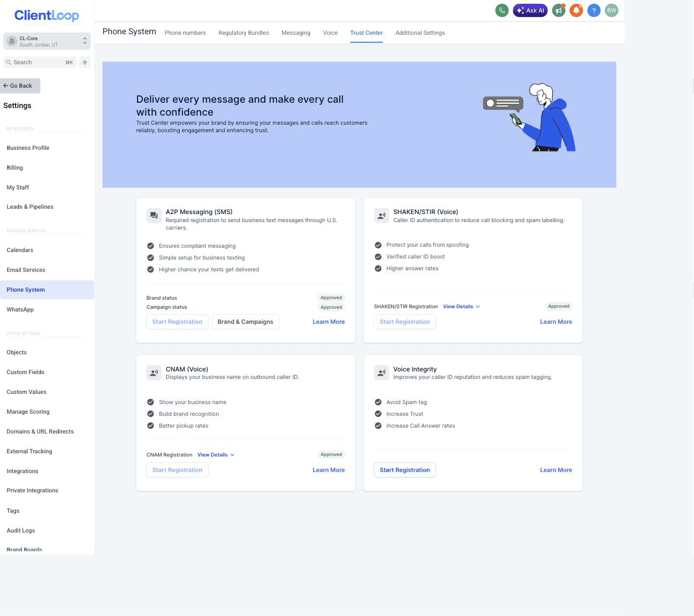Click the Go Back button

click(20, 86)
